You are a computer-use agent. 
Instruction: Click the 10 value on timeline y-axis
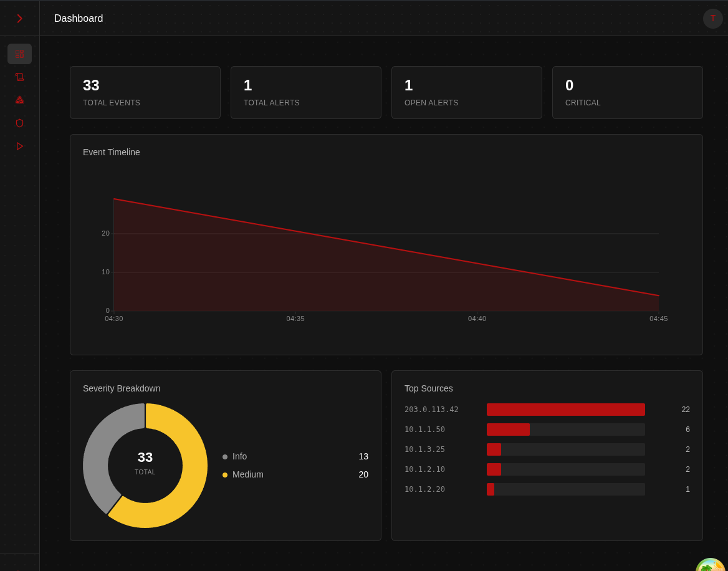click(106, 272)
